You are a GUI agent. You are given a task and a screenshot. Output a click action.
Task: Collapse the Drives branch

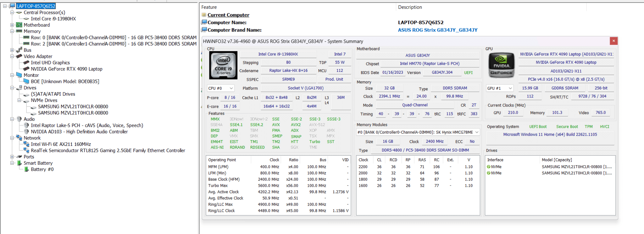click(12, 88)
